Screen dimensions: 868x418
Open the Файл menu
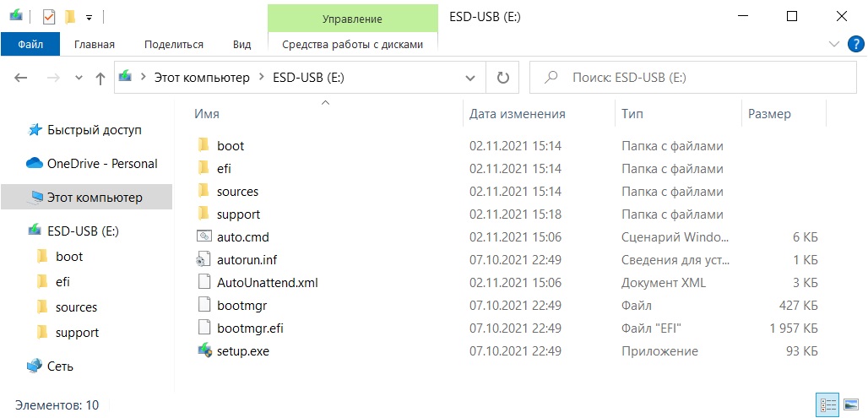(30, 44)
